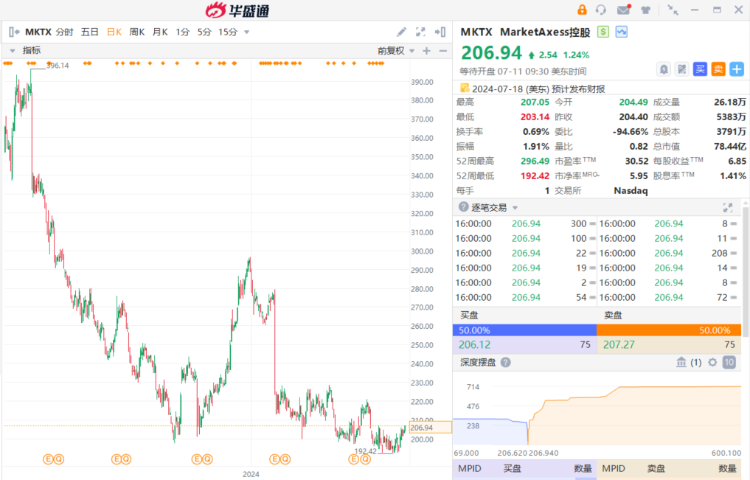Collapse the right quote panel

440,32
